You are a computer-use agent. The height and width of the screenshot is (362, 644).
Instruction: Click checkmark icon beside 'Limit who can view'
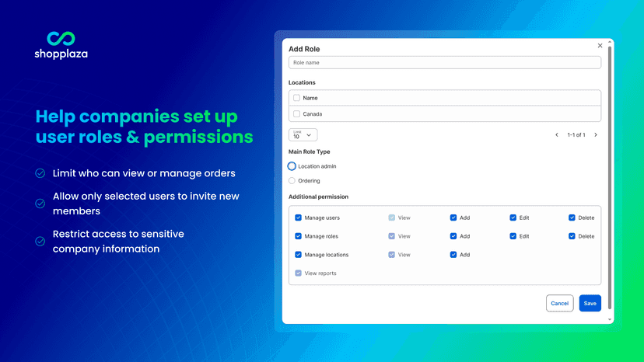[x=40, y=173]
